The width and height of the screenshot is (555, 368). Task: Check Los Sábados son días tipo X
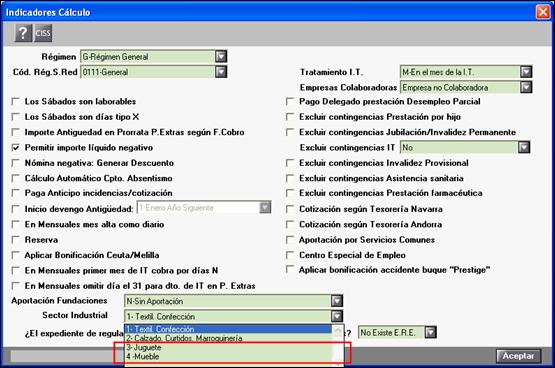[x=15, y=117]
